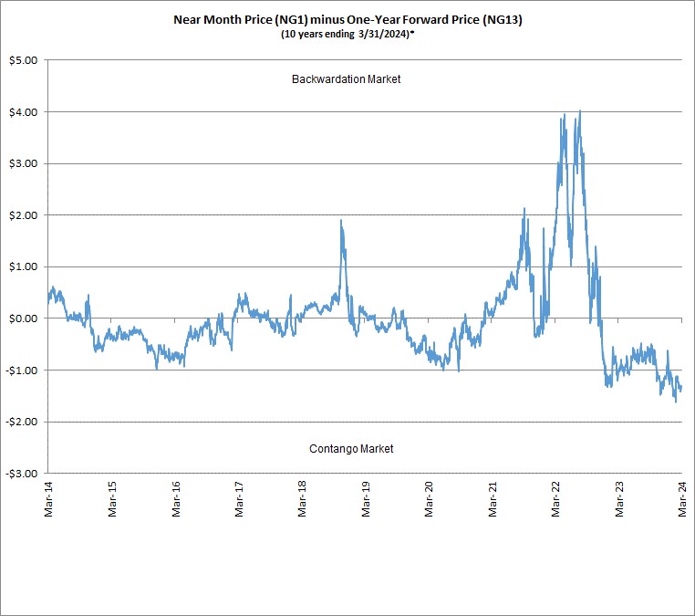Click the -$2.00 y-axis label

[22, 422]
